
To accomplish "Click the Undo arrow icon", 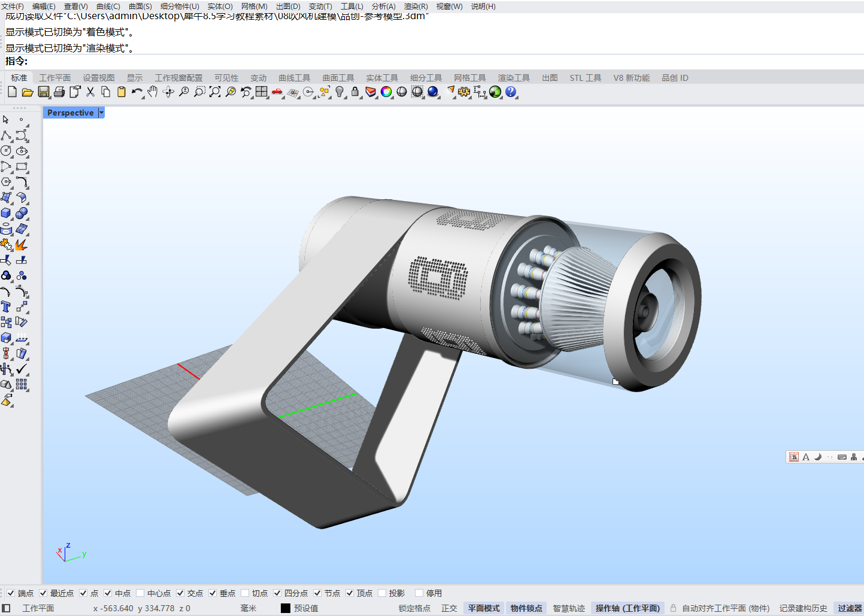I will point(137,92).
